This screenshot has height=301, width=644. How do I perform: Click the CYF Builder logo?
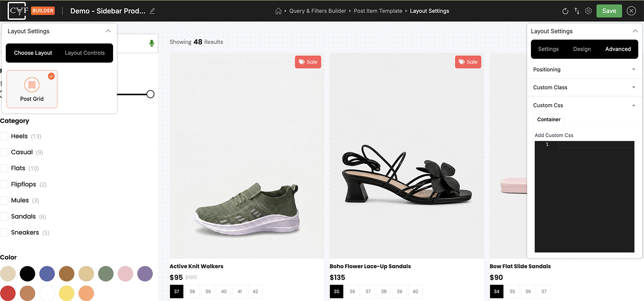(31, 11)
